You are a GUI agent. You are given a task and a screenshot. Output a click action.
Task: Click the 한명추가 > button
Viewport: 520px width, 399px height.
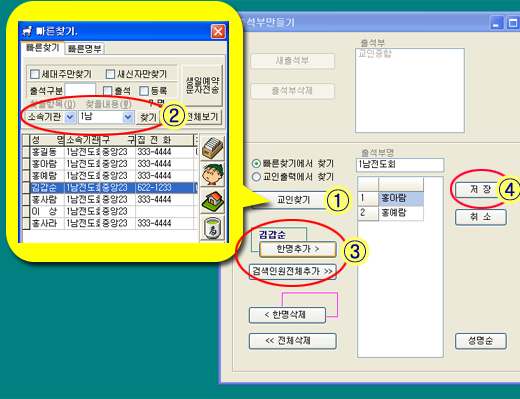[x=298, y=249]
